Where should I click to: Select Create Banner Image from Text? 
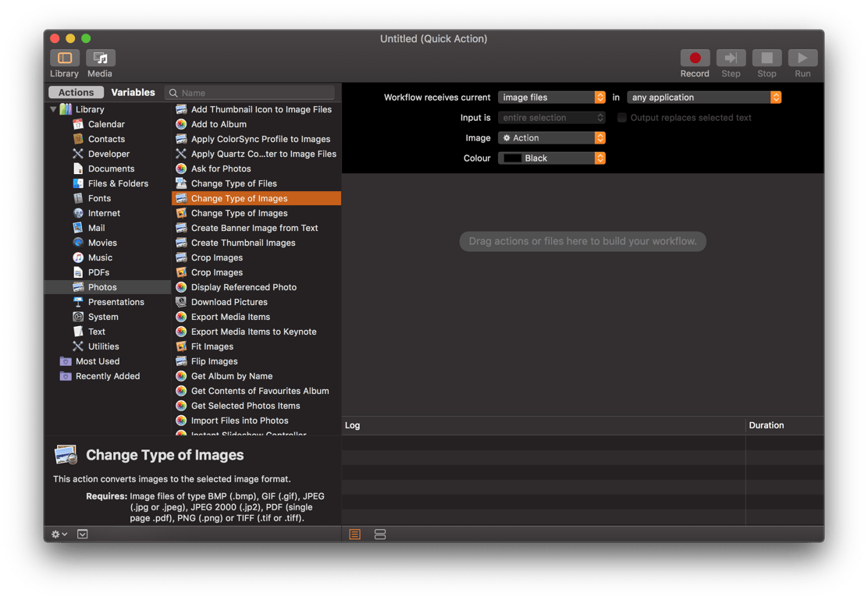(x=256, y=228)
